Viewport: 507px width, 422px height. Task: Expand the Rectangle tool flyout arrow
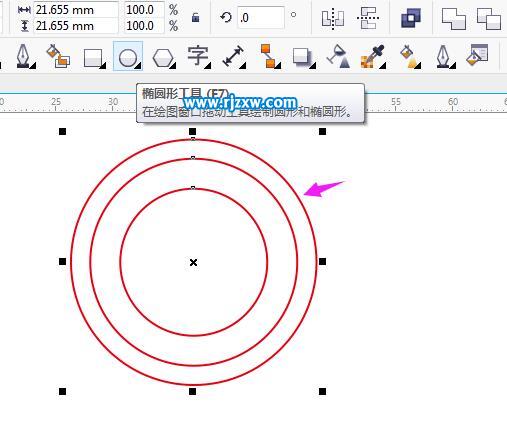point(102,66)
